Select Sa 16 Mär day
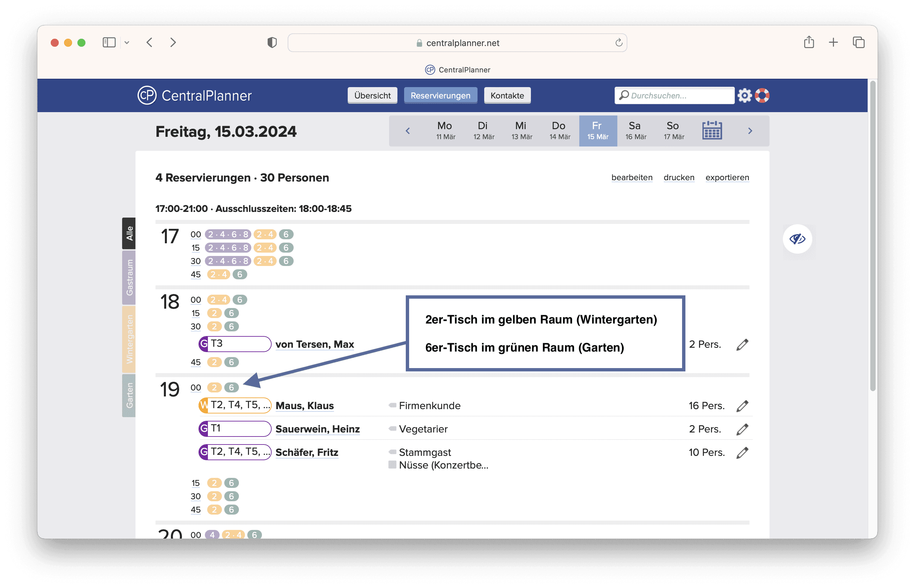Image resolution: width=915 pixels, height=588 pixels. (x=636, y=130)
